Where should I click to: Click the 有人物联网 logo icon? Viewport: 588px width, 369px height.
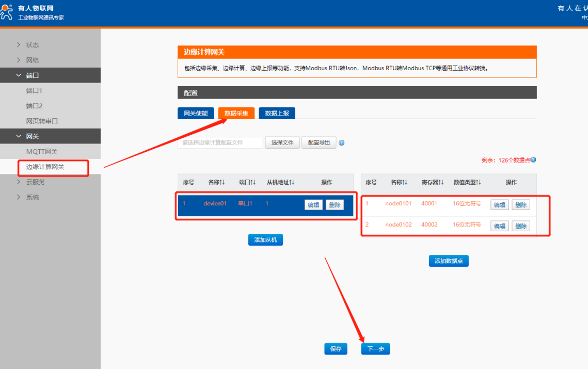coord(7,12)
